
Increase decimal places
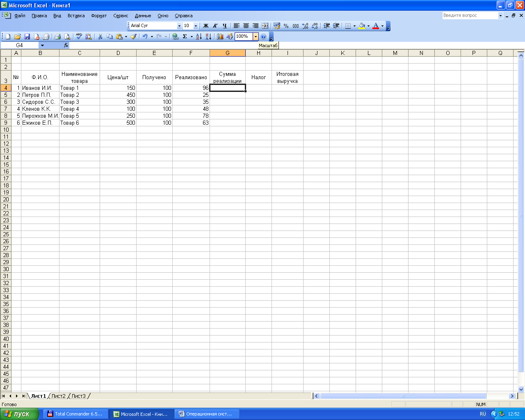[x=305, y=26]
